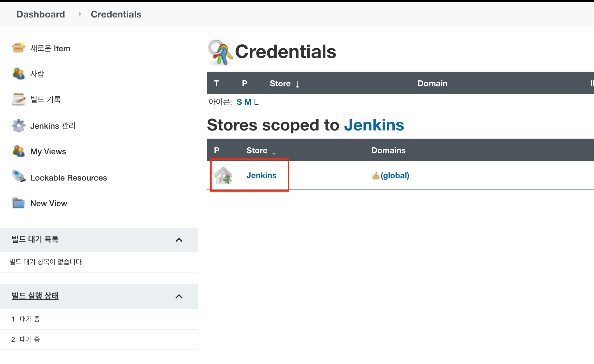
Task: Click the Jenkins 관리 gear icon
Action: pyautogui.click(x=18, y=126)
